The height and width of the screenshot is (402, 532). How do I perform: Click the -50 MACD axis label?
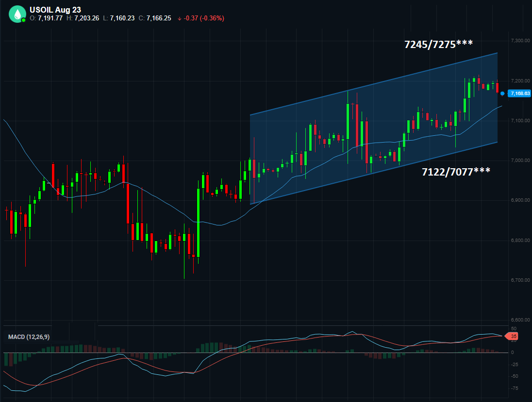[515, 376]
